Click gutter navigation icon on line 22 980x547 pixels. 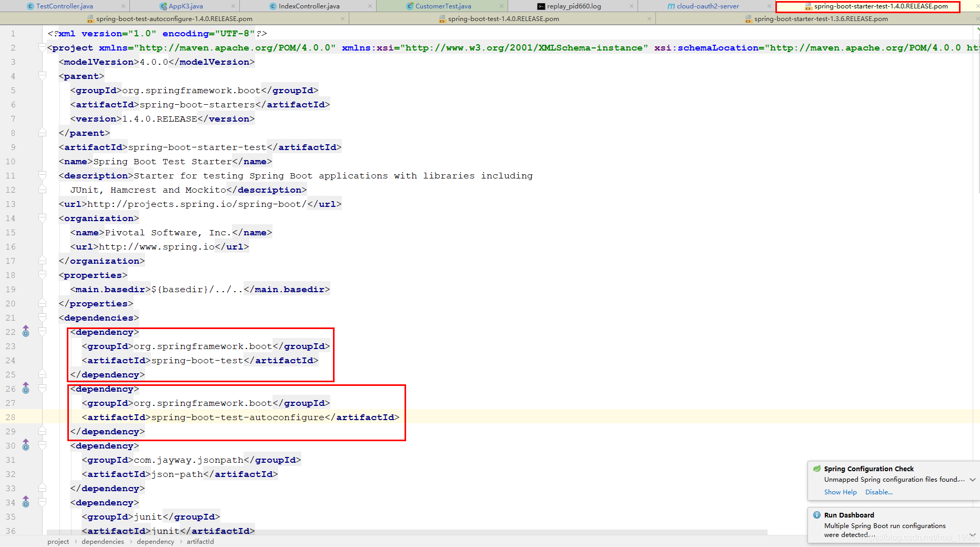[x=26, y=331]
